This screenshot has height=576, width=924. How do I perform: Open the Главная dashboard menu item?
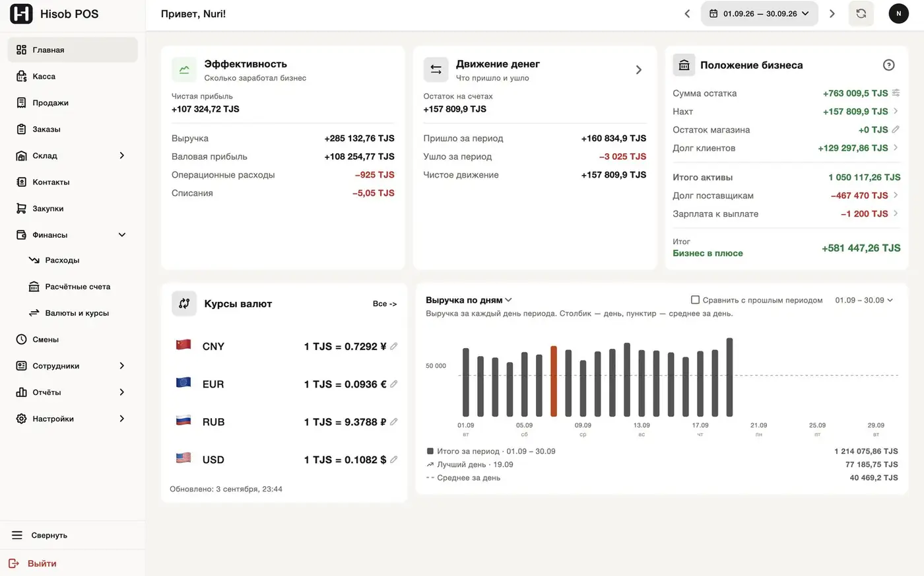[73, 50]
